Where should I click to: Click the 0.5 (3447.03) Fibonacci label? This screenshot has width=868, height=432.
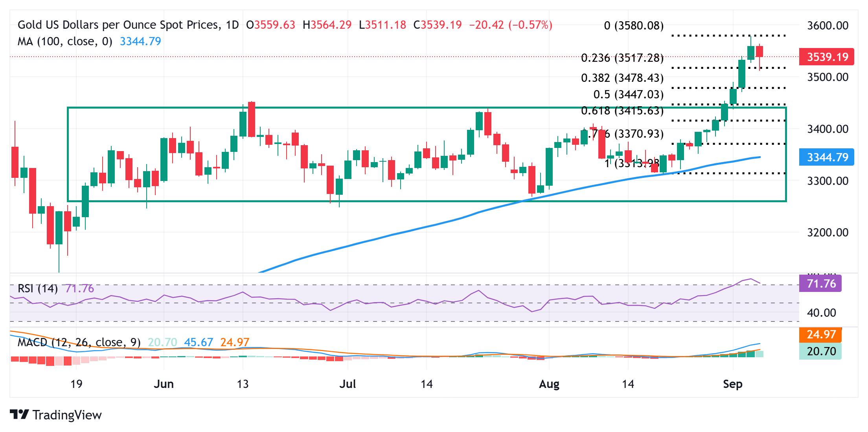coord(628,94)
